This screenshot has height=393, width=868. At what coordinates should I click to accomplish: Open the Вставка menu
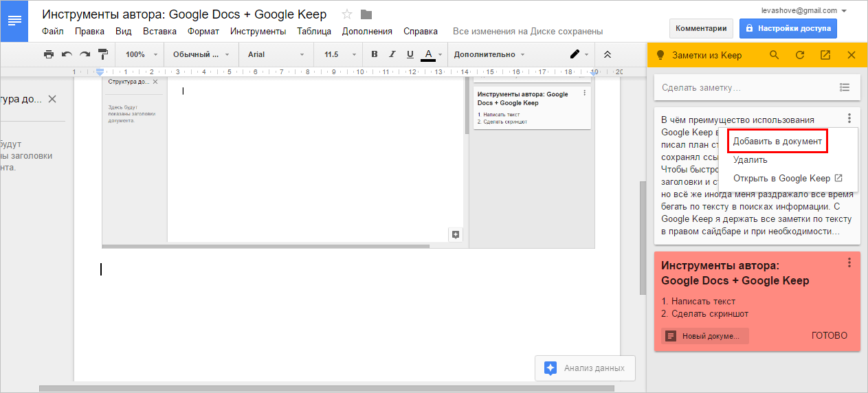(x=159, y=31)
